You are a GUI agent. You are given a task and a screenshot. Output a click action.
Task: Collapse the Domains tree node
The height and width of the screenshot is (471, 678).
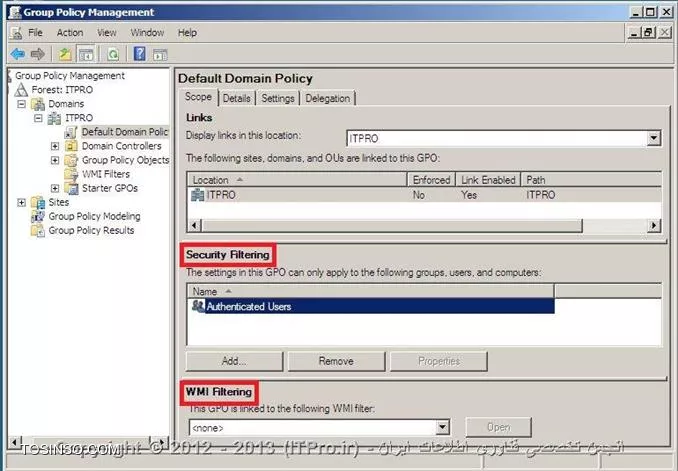(x=21, y=104)
